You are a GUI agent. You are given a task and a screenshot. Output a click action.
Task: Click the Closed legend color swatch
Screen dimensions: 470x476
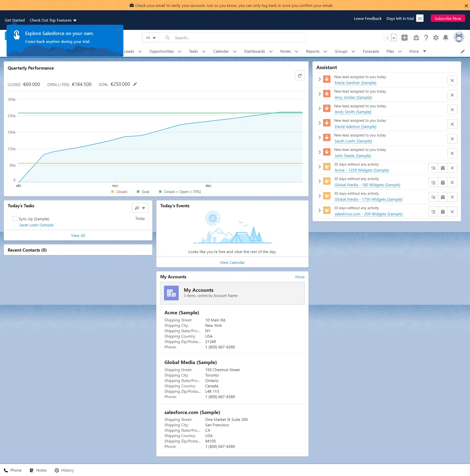tap(113, 192)
